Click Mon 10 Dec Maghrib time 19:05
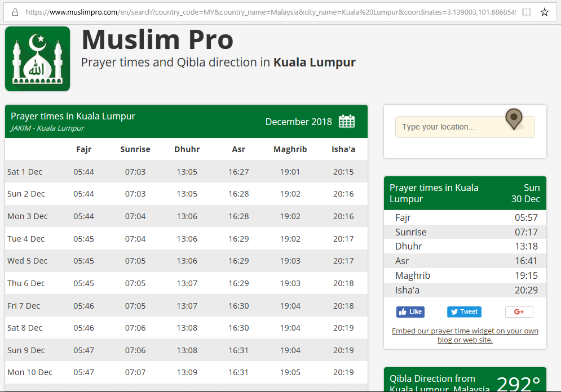Image resolution: width=561 pixels, height=392 pixels. coord(290,372)
